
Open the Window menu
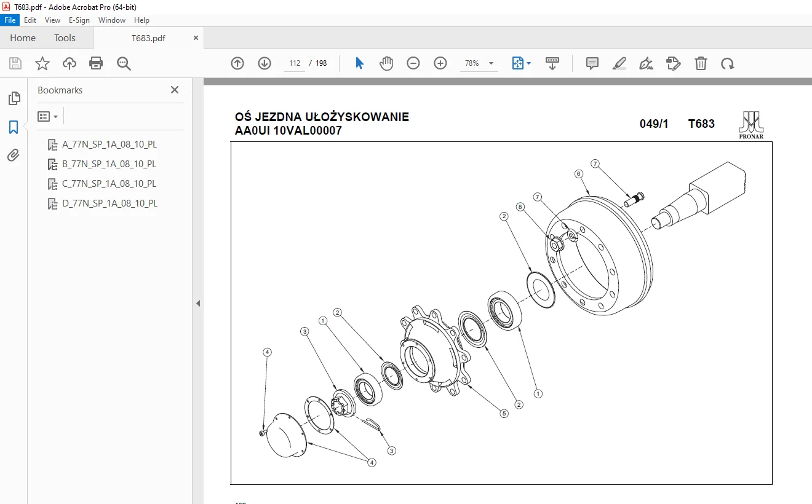112,20
